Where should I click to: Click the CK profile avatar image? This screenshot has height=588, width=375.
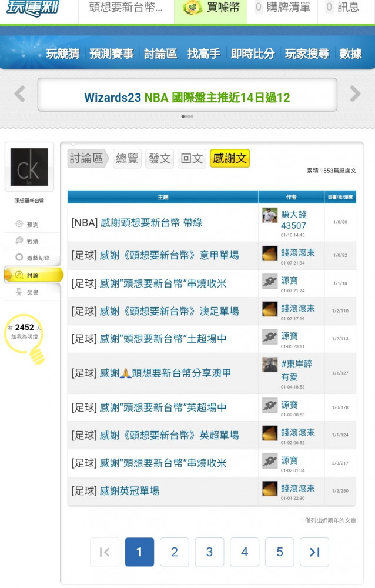29,167
